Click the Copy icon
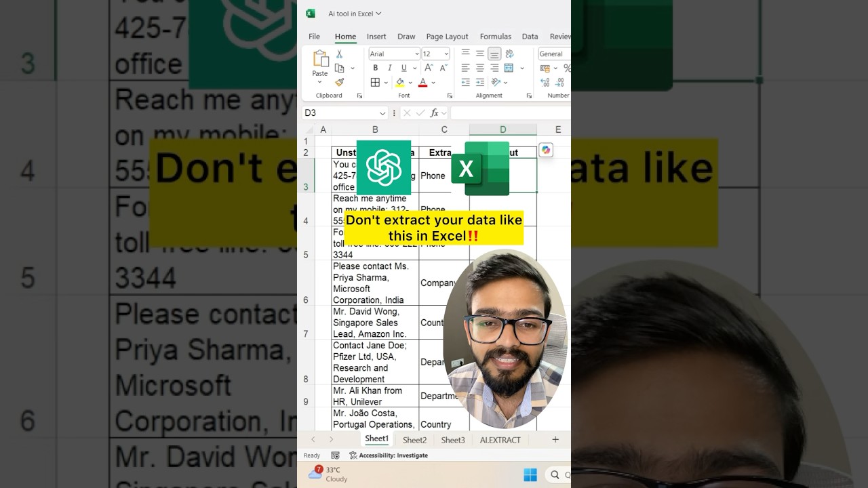Viewport: 868px width, 488px height. 339,68
